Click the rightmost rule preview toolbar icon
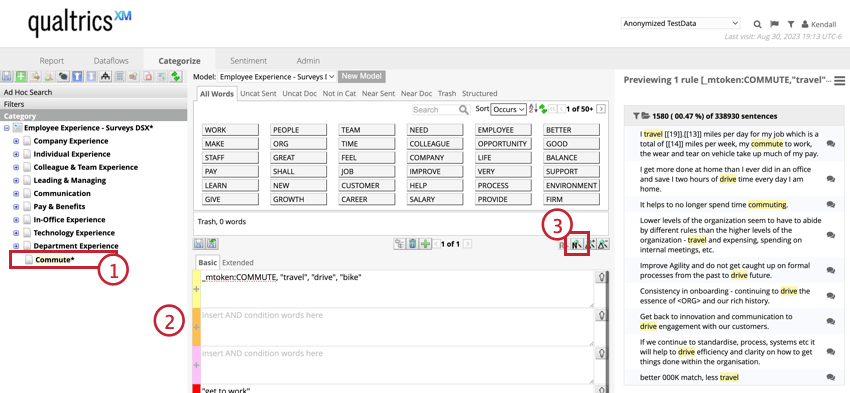 point(603,244)
